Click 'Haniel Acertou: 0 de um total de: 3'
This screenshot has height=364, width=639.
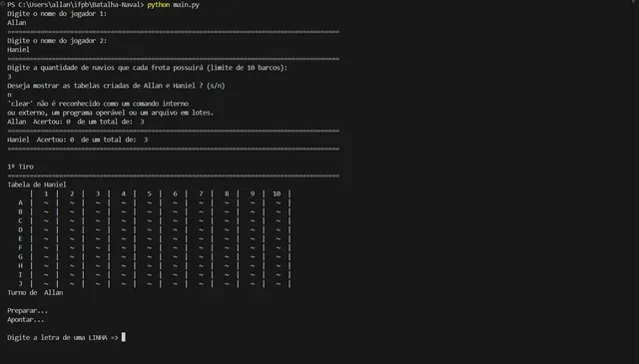tap(78, 140)
